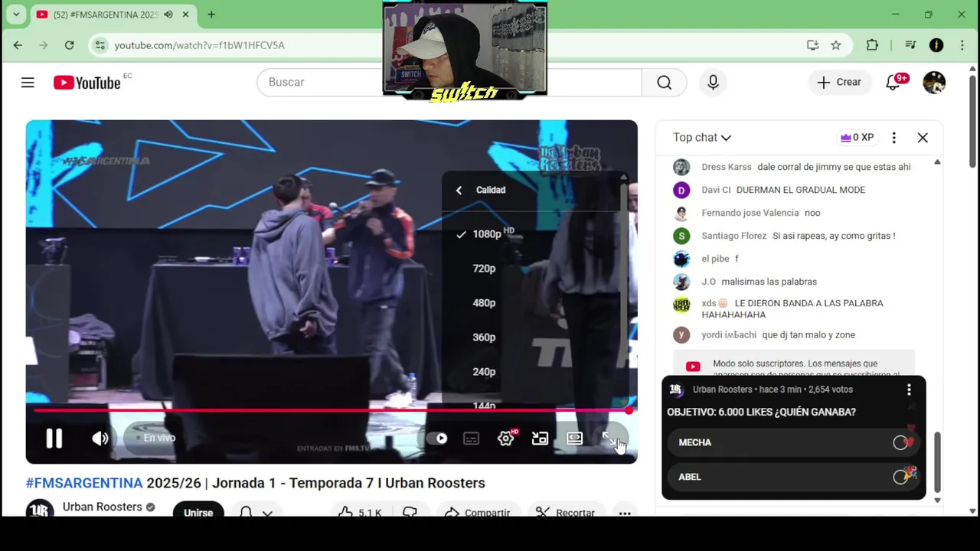Click Dress Karss chat username

(x=727, y=167)
